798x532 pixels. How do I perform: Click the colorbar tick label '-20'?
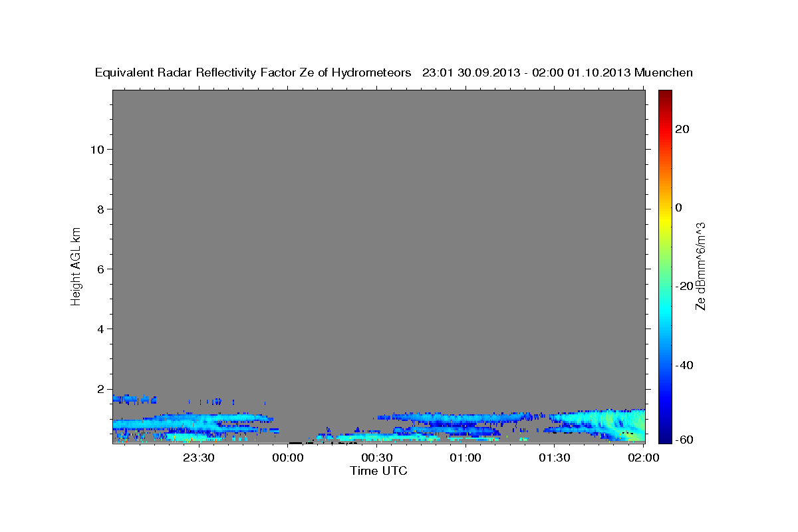coord(684,286)
